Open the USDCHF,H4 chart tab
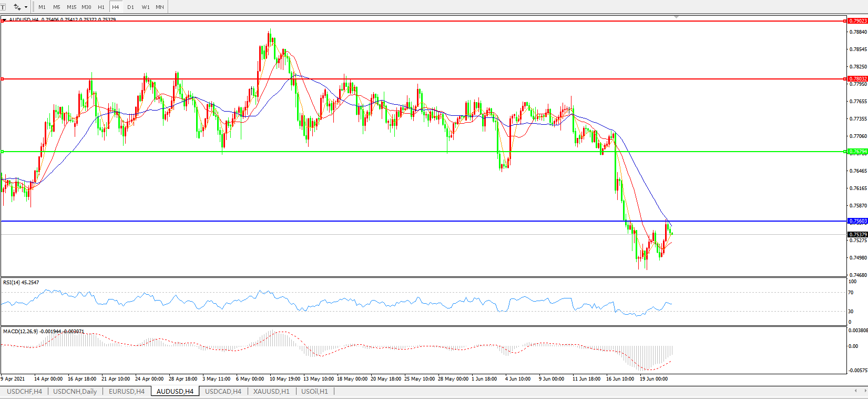The image size is (868, 399). point(24,392)
